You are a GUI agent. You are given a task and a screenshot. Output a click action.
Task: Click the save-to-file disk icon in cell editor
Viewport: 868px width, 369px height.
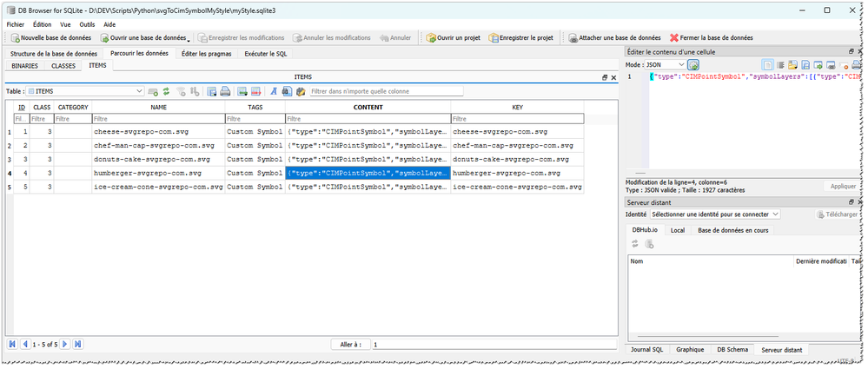[x=805, y=65]
